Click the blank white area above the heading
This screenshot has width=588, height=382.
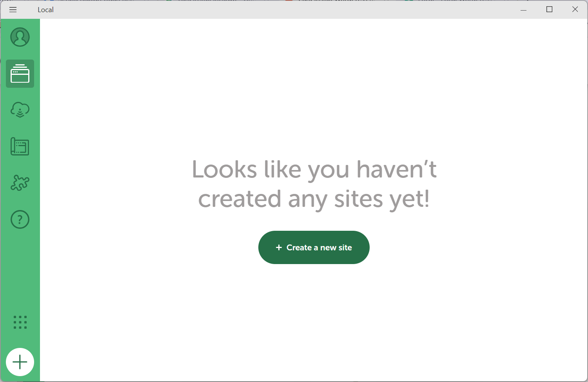314,86
